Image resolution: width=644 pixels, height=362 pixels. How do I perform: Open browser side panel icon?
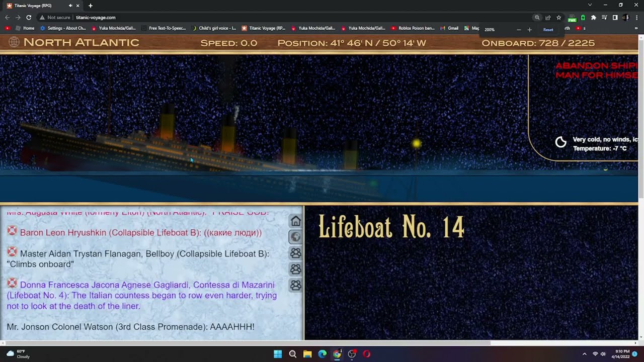[615, 17]
